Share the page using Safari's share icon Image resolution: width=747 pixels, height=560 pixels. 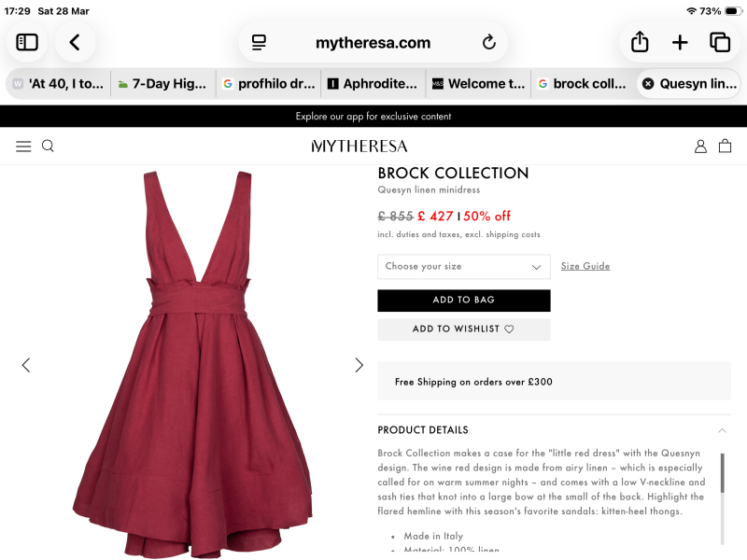coord(639,42)
